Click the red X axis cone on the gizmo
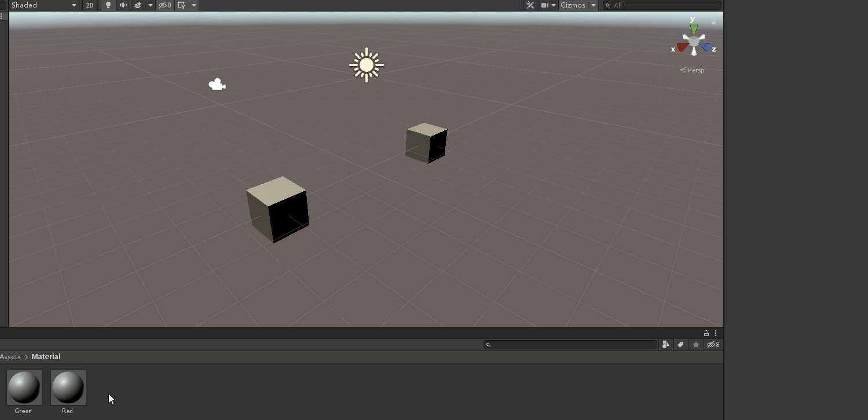The height and width of the screenshot is (420, 868). (x=682, y=47)
